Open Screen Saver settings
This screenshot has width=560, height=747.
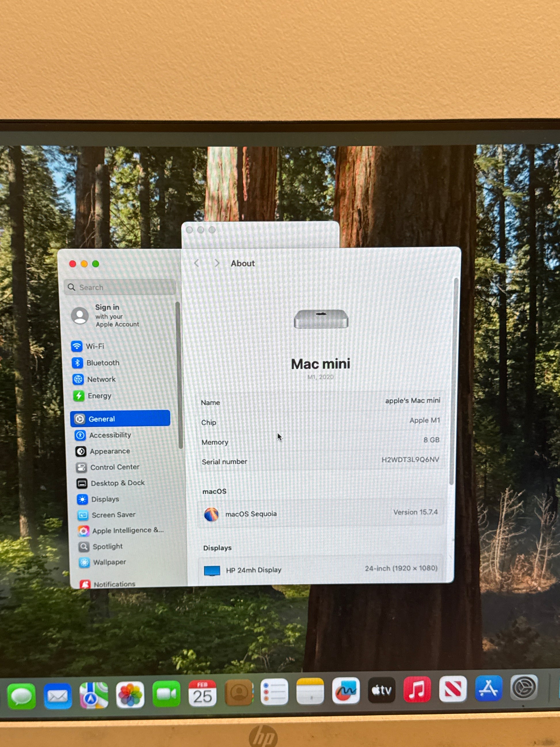(113, 515)
